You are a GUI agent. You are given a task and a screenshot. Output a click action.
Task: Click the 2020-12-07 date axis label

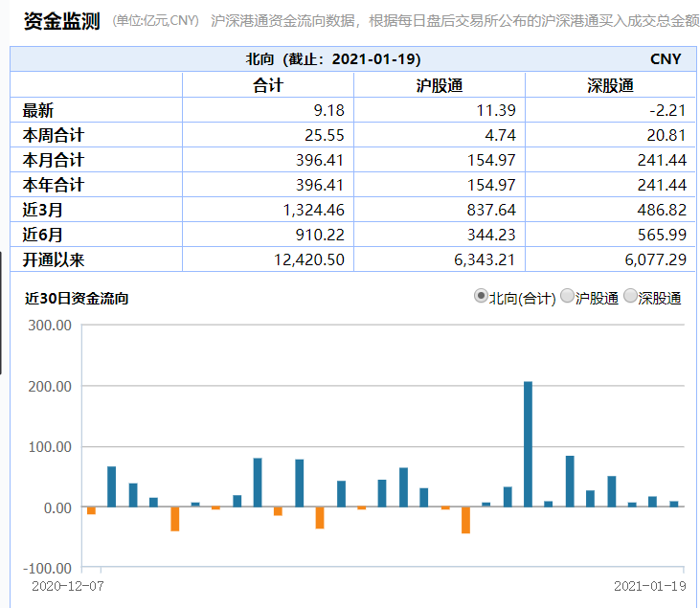(x=66, y=584)
